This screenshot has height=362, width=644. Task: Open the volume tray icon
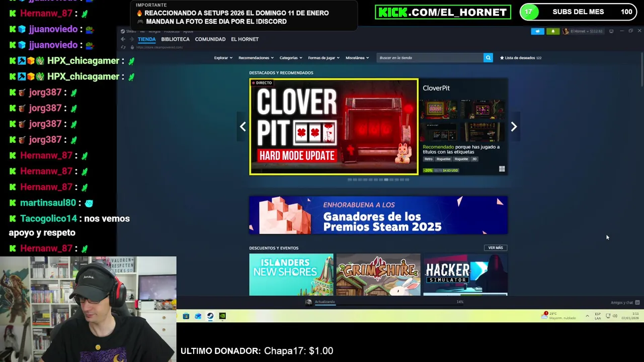[x=615, y=316]
